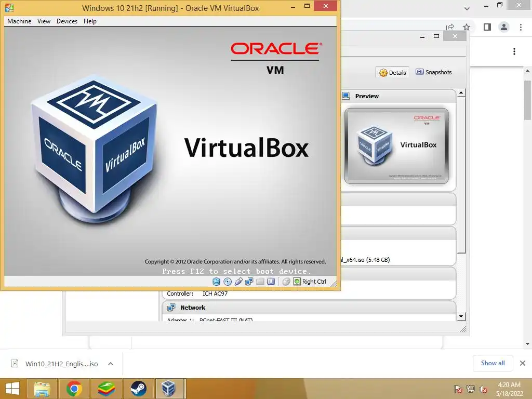Viewport: 532px width, 399px height.
Task: Click the Controller ICH AC97 text
Action: click(x=197, y=294)
